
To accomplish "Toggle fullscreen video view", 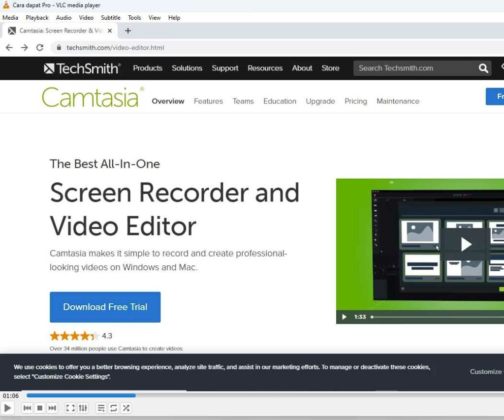I will (70, 408).
